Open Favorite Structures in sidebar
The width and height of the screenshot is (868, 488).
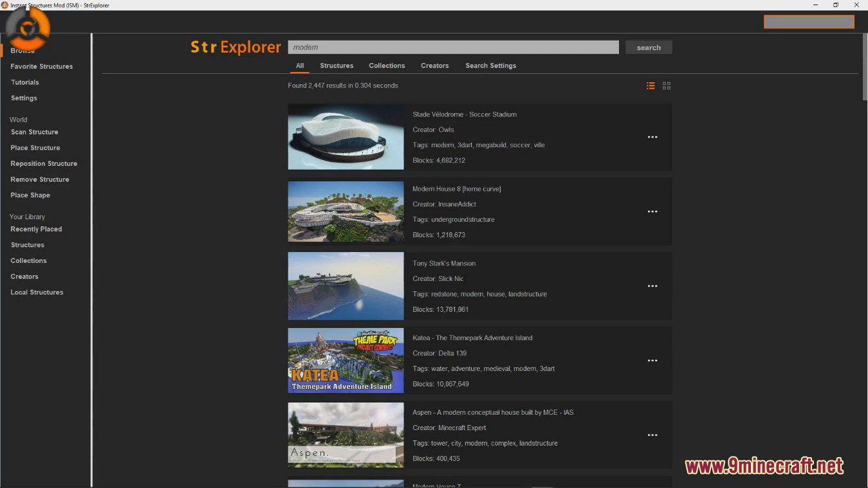pos(41,66)
